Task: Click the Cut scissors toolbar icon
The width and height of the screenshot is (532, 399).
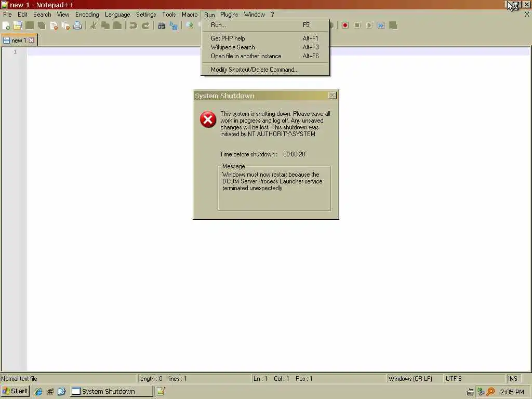Action: [x=94, y=25]
